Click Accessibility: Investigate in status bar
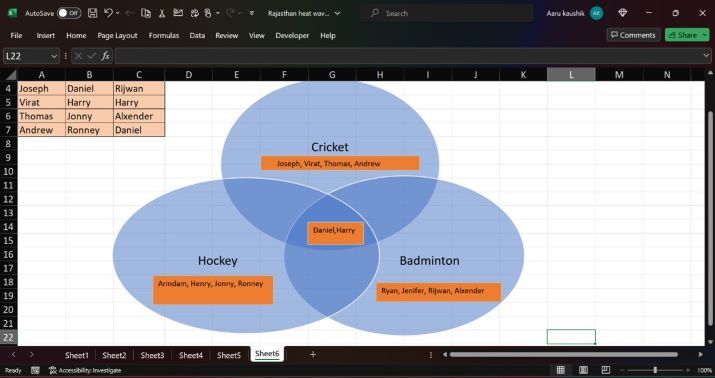 [x=85, y=370]
